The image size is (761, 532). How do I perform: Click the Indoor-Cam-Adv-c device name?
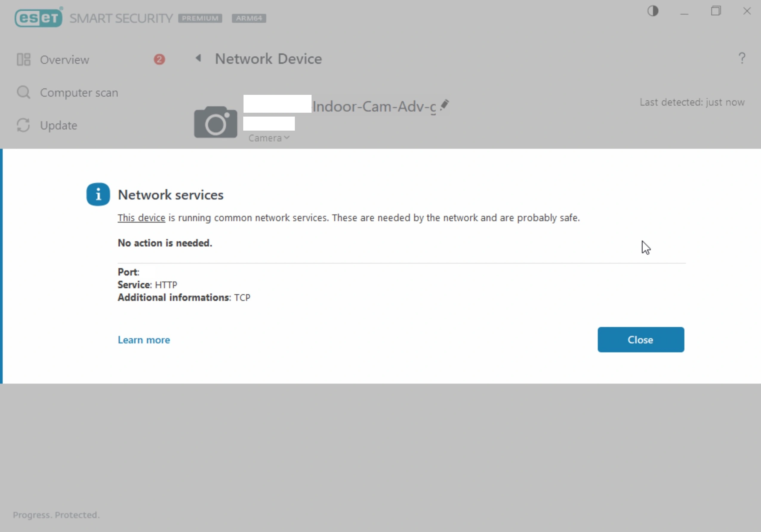coord(374,107)
